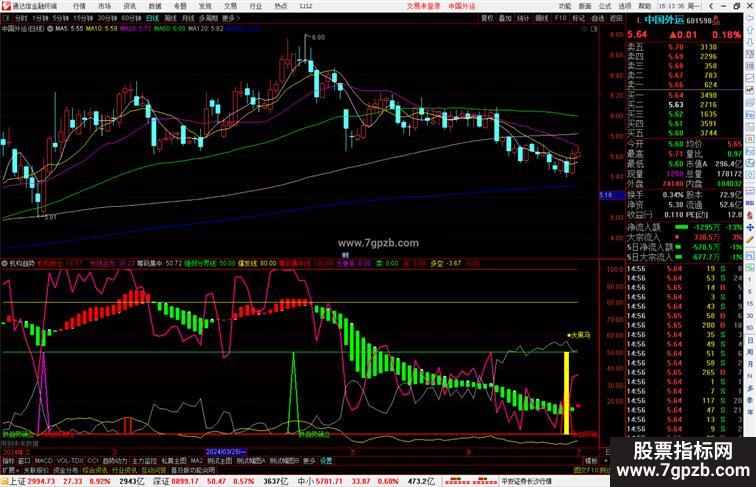Expand 更多 period options
Viewport: 756px width, 487px height.
[x=231, y=18]
